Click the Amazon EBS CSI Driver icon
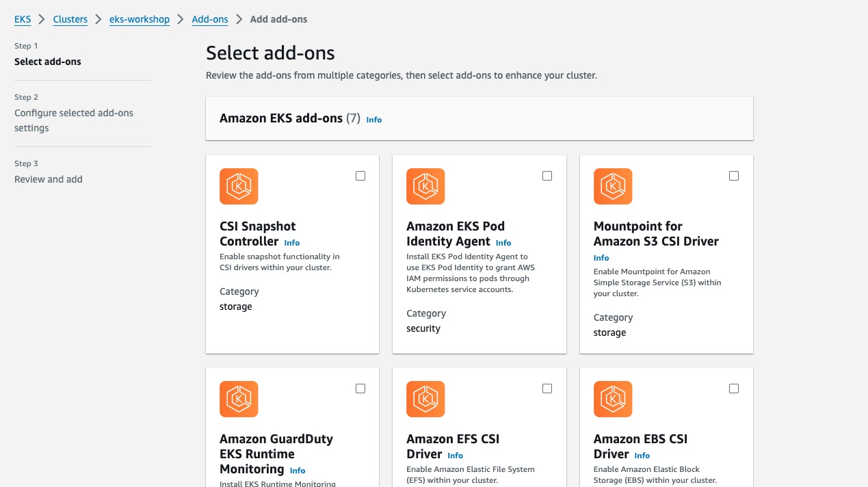 613,399
